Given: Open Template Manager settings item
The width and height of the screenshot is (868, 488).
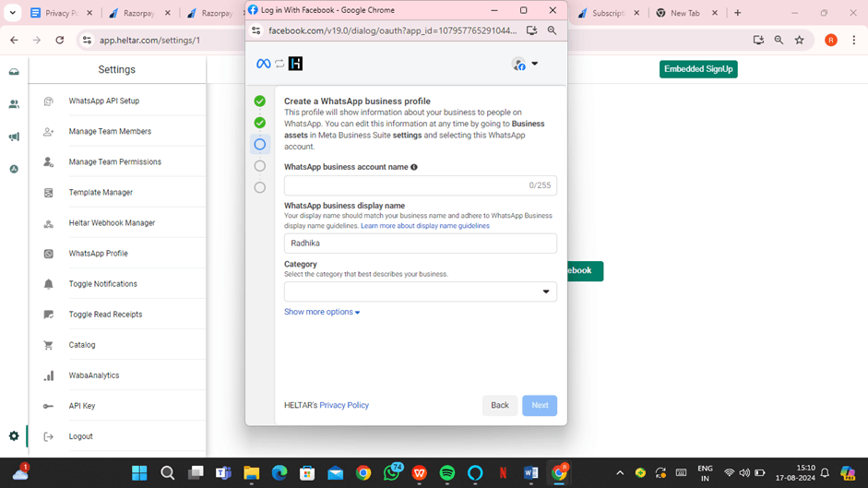Looking at the screenshot, I should 101,193.
